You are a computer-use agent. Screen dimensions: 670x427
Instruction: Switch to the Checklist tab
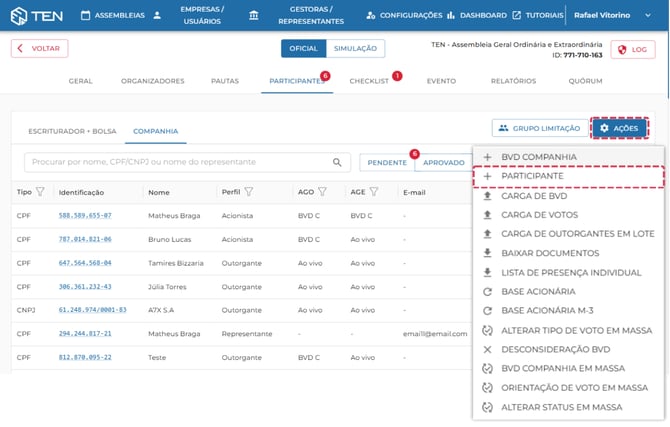click(x=368, y=81)
